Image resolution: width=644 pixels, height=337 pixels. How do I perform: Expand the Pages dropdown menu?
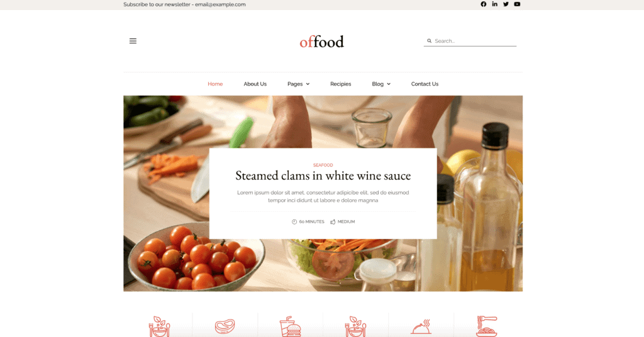(299, 84)
